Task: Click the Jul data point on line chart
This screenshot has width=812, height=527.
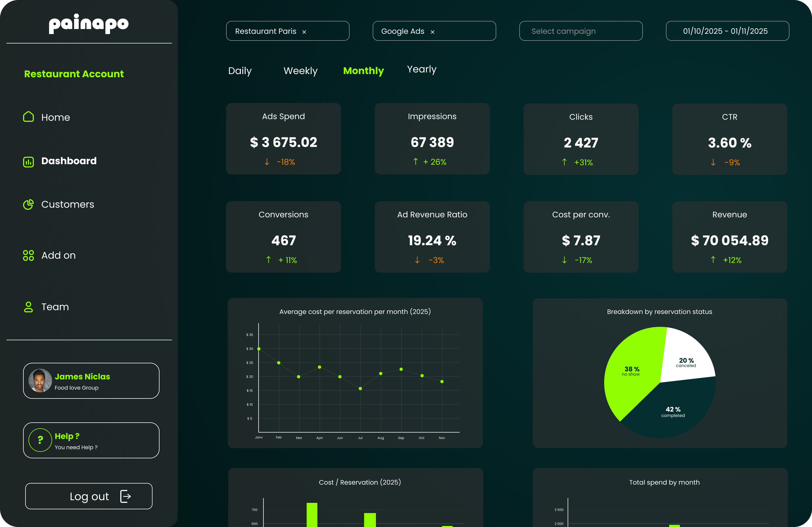Action: click(x=360, y=389)
